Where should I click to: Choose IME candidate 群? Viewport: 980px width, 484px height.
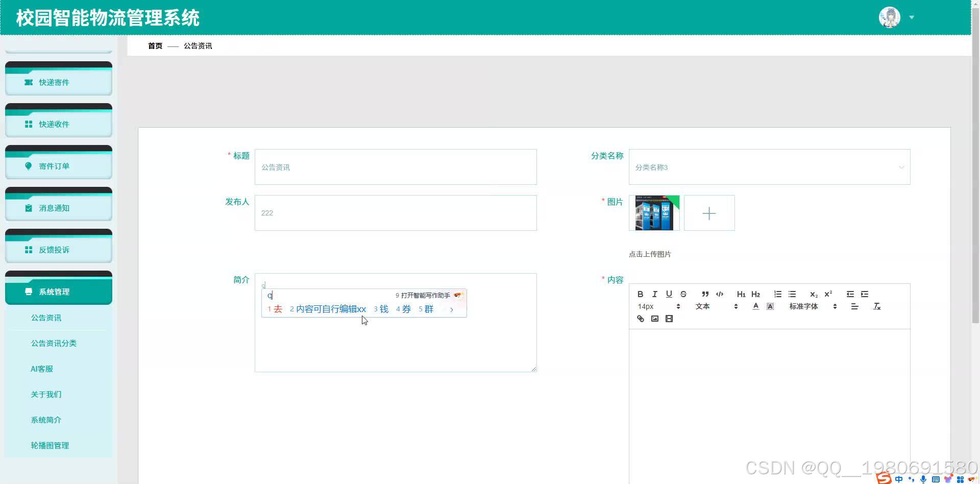426,309
